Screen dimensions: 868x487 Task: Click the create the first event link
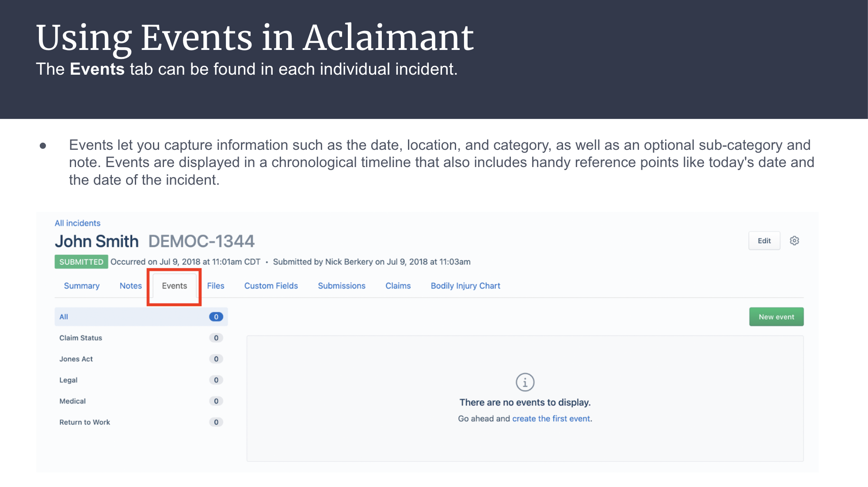[551, 419]
